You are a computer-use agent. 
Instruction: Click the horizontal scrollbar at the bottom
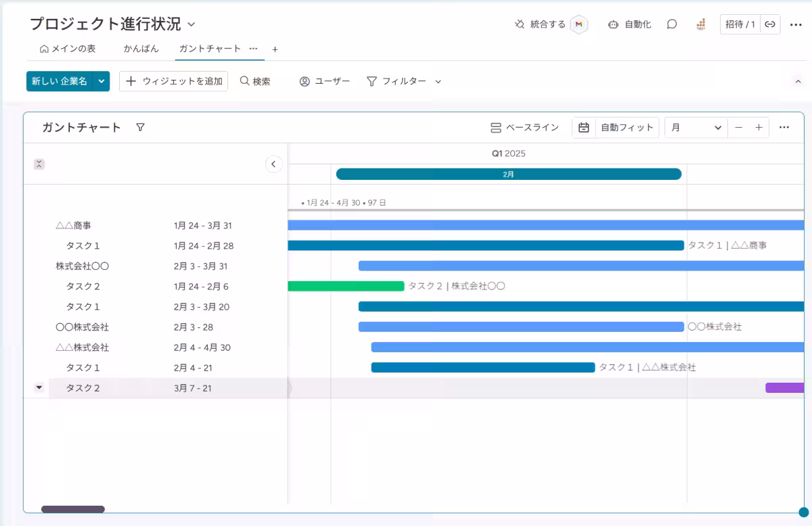[72, 509]
